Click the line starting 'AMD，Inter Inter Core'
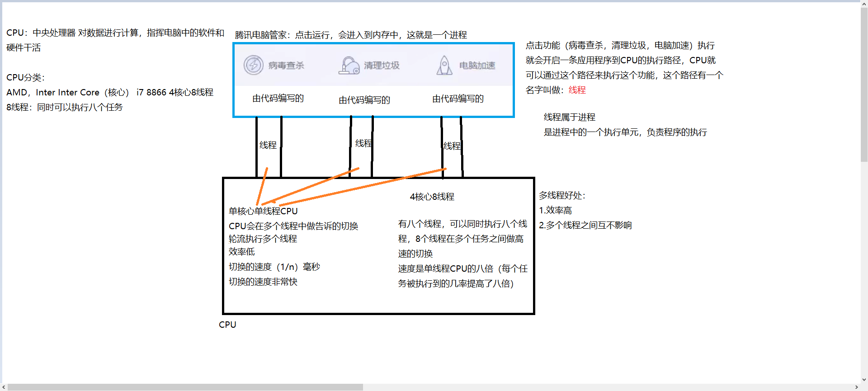 (110, 92)
